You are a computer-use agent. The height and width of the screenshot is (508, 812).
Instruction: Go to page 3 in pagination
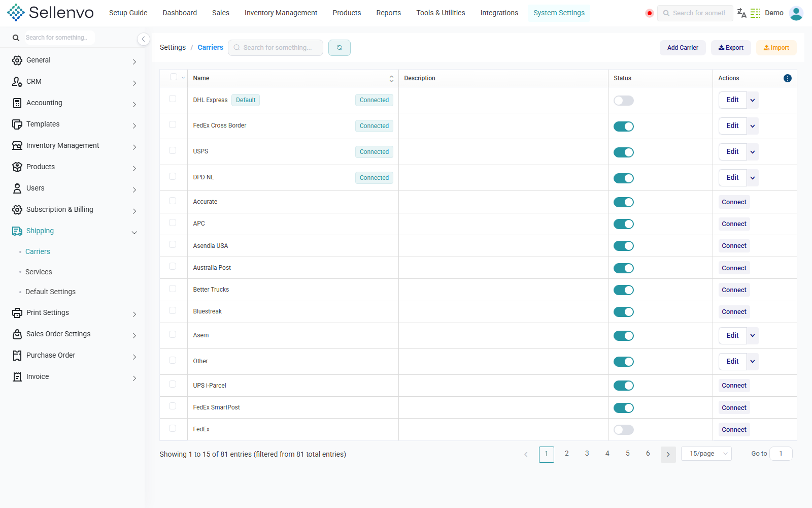click(x=587, y=454)
